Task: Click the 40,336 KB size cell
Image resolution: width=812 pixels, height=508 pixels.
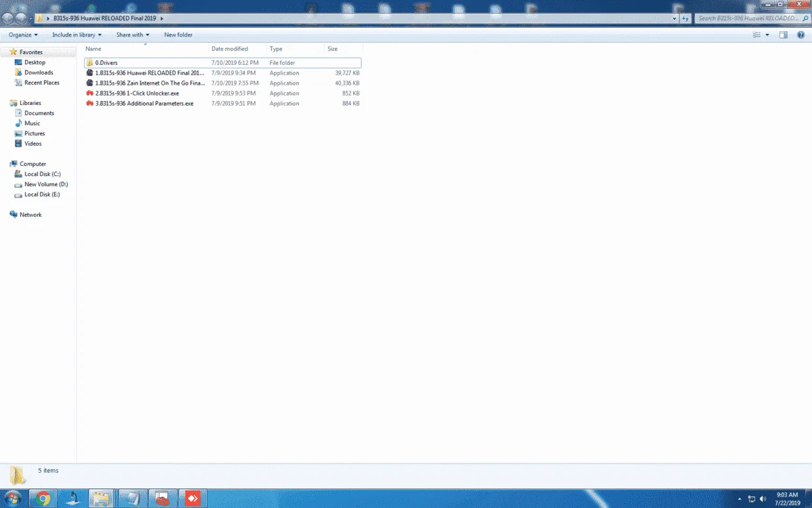Action: click(x=347, y=83)
